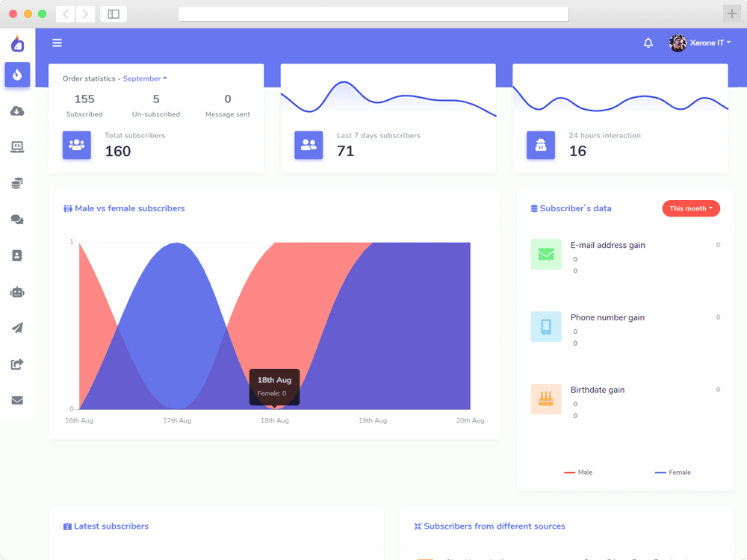Viewport: 747px width, 560px height.
Task: Click the Total subscribers value 160
Action: point(118,151)
